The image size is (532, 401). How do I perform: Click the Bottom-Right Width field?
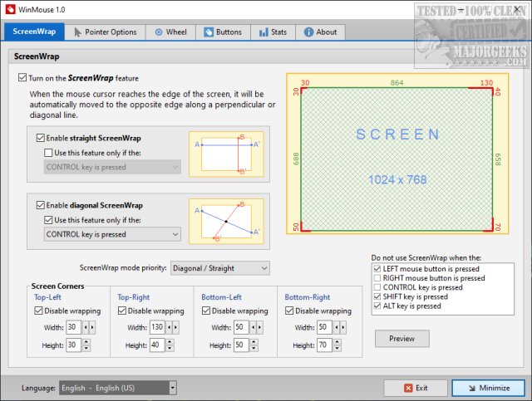324,327
